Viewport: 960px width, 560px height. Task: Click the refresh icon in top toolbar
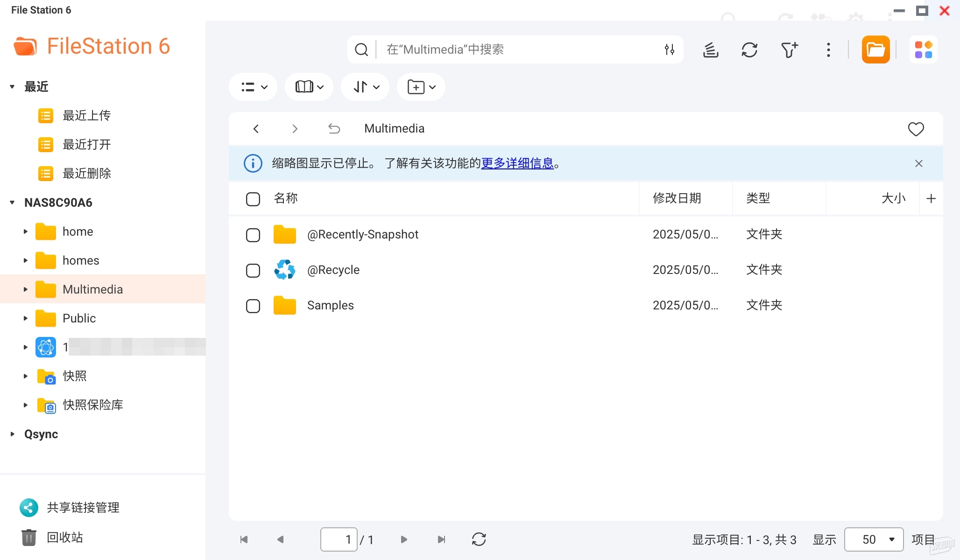point(749,49)
